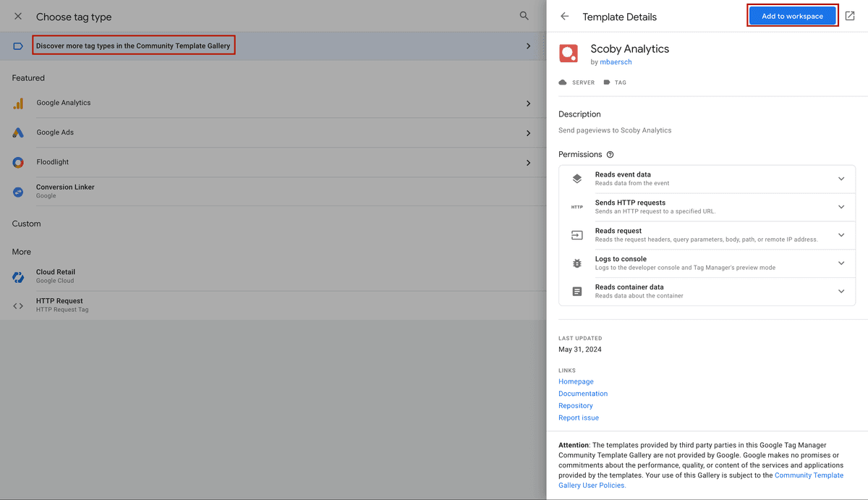The image size is (868, 500).
Task: Click the Scoby Analytics logo
Action: point(569,54)
